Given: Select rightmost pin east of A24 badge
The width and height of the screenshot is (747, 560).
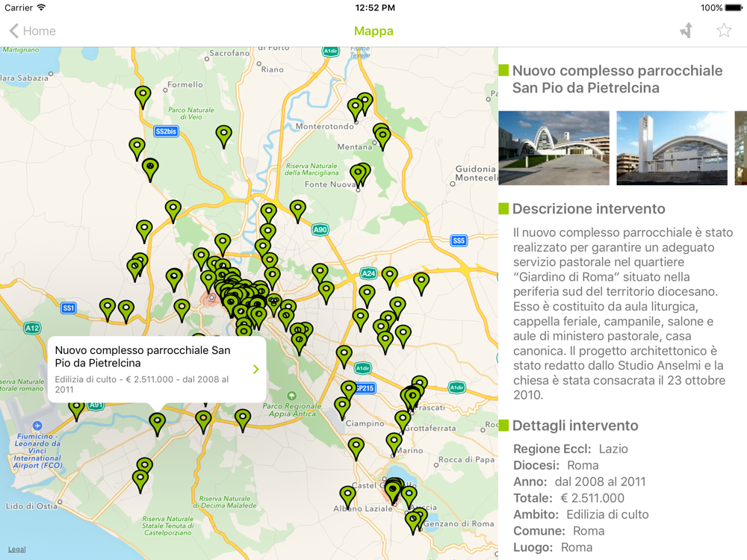Looking at the screenshot, I should point(421,284).
